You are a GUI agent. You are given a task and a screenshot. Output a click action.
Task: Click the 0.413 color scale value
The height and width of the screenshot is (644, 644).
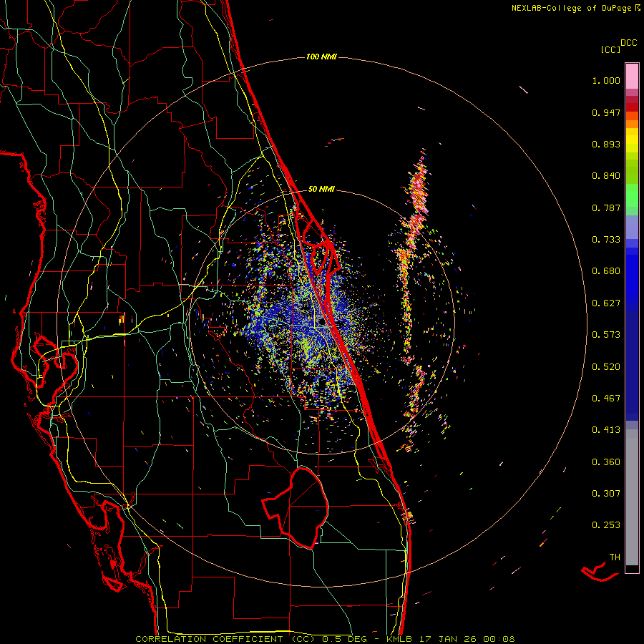(x=606, y=430)
